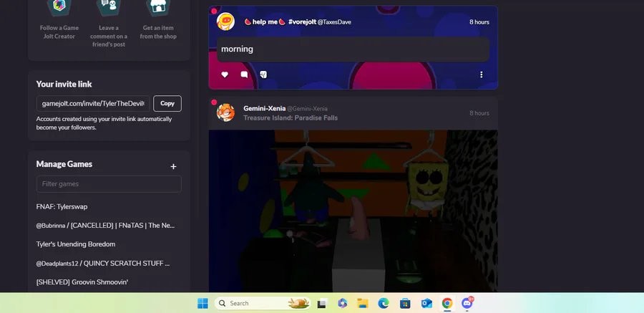Open the Gemini-Xenia user name link

click(265, 108)
